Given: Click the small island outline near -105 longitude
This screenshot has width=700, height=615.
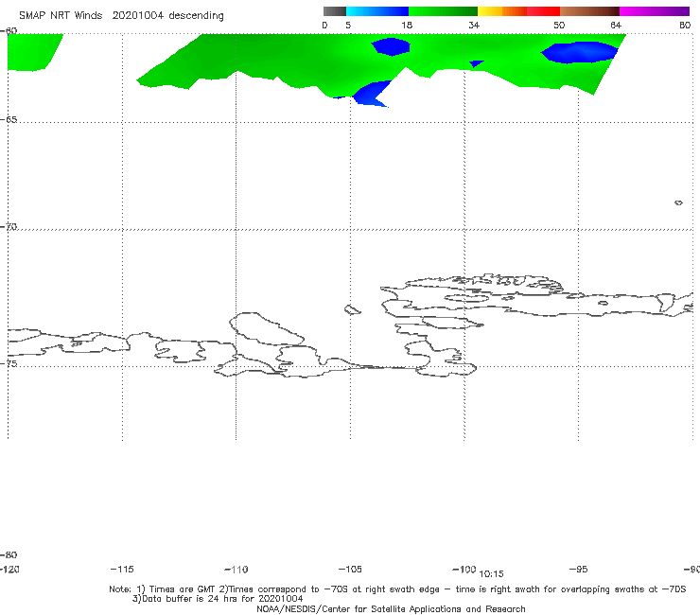Looking at the screenshot, I should 353,309.
